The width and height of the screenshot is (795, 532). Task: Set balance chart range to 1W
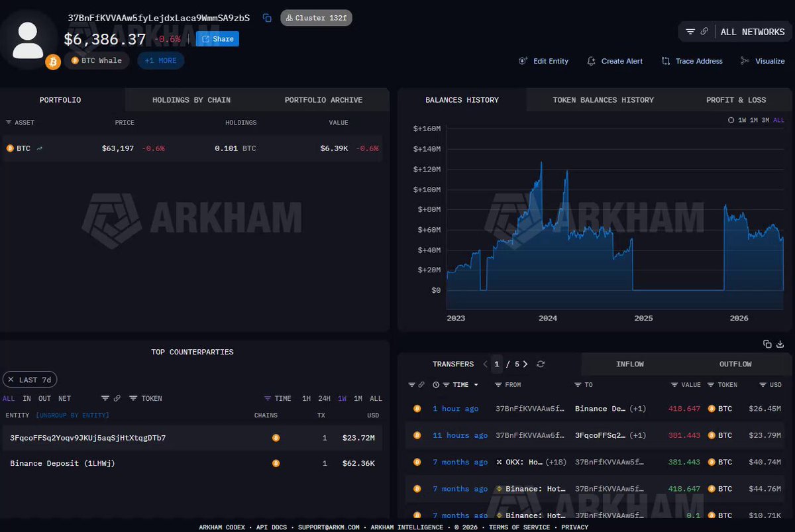[742, 120]
